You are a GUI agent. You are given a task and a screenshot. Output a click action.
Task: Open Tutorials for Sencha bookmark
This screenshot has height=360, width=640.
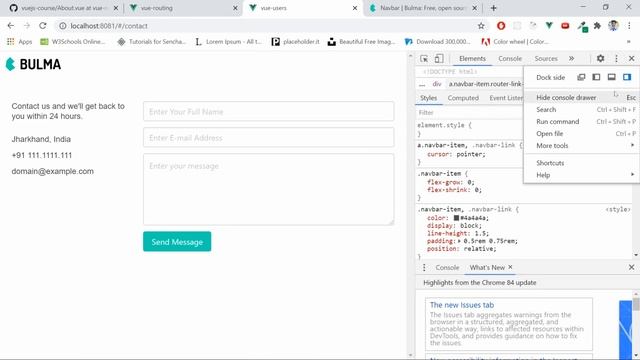click(151, 42)
